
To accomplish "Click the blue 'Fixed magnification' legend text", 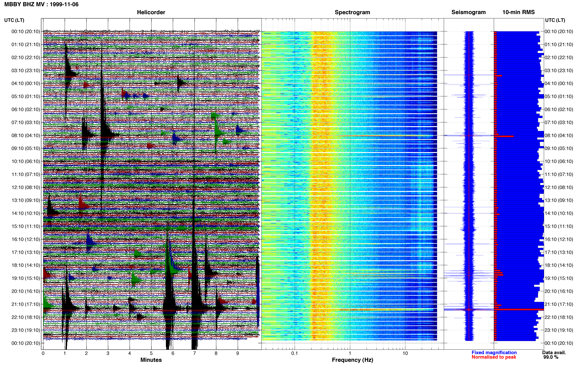I will tap(494, 353).
